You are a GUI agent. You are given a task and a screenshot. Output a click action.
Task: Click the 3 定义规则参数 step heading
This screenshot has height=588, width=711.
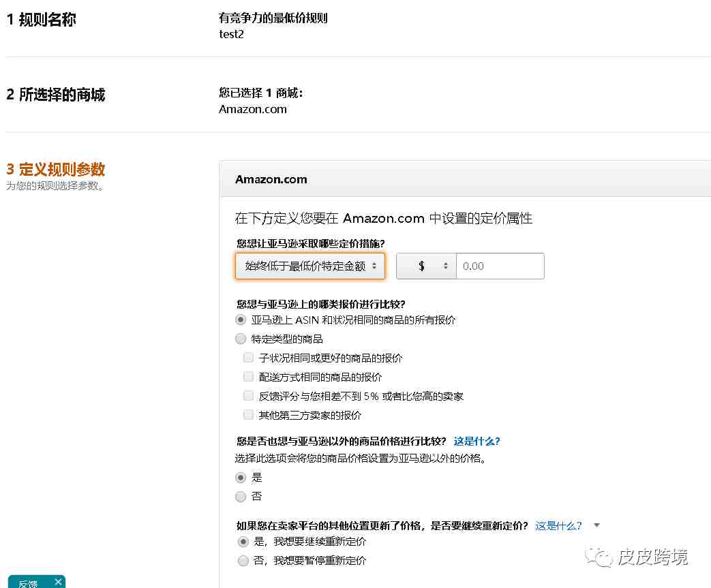pyautogui.click(x=55, y=169)
